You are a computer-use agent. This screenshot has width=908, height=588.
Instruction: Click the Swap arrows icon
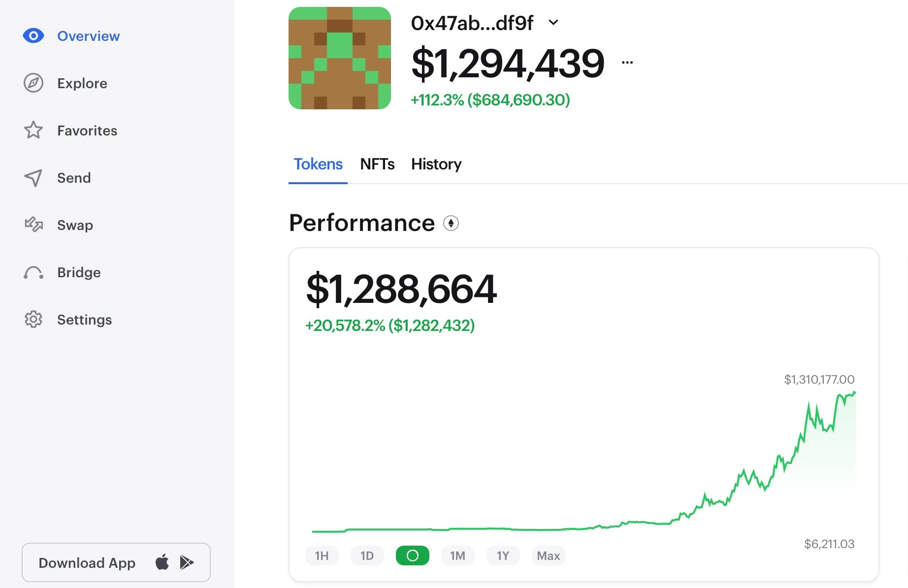33,225
